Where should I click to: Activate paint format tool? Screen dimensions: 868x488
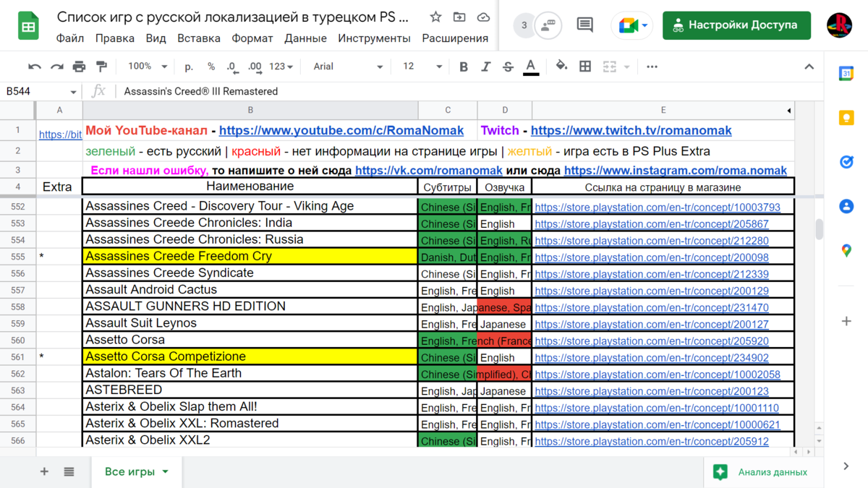click(x=101, y=67)
